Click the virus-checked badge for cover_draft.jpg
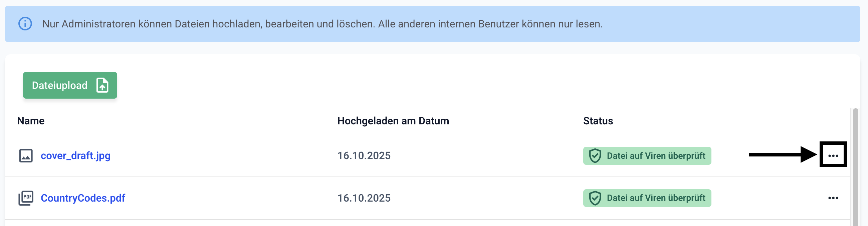868x226 pixels. pyautogui.click(x=647, y=156)
